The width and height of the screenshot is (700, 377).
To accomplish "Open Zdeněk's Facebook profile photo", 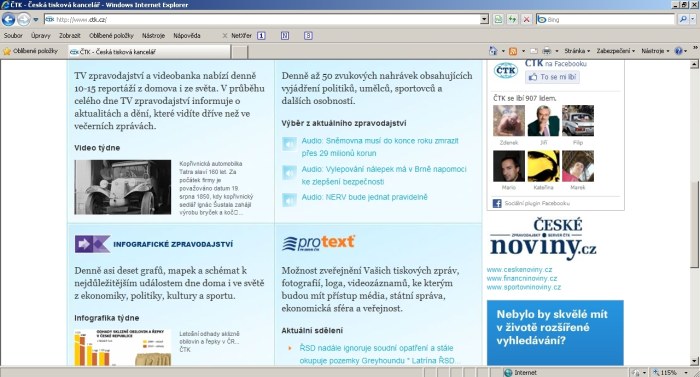I will click(509, 121).
